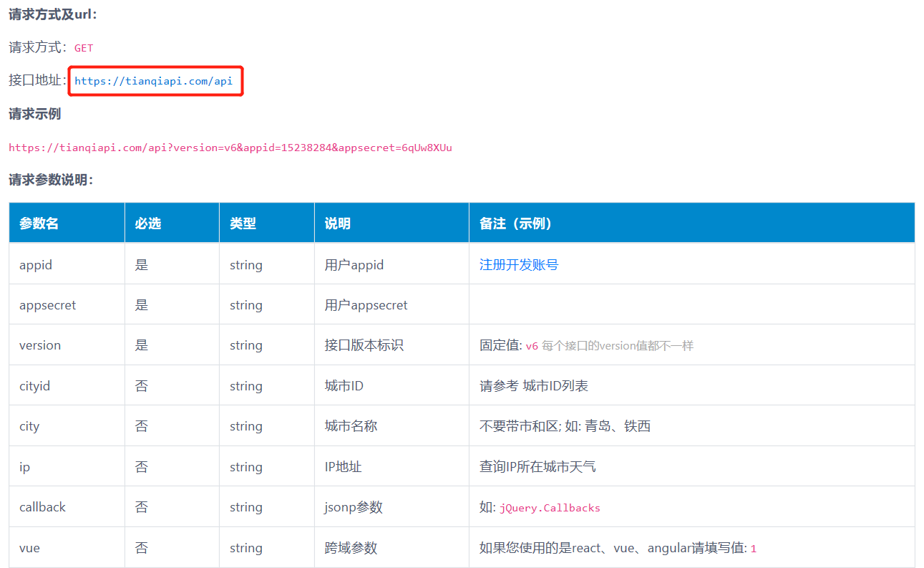Click the 请求方式及url heading
This screenshot has width=924, height=568.
[52, 14]
